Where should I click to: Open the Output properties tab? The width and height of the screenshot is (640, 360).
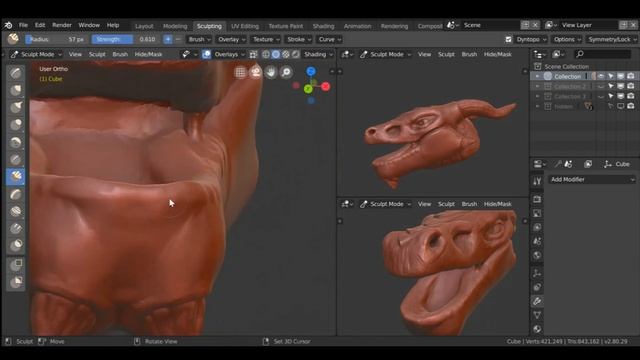coord(537,213)
